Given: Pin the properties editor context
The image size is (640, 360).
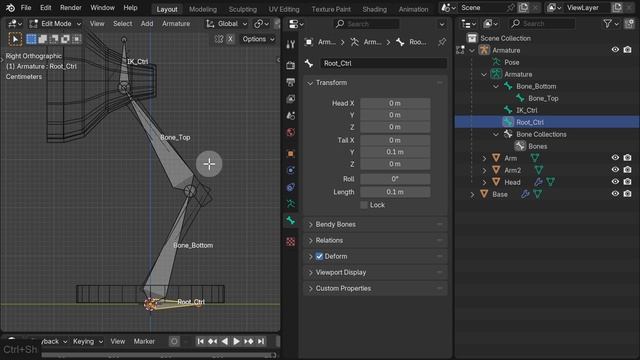Looking at the screenshot, I should 442,42.
